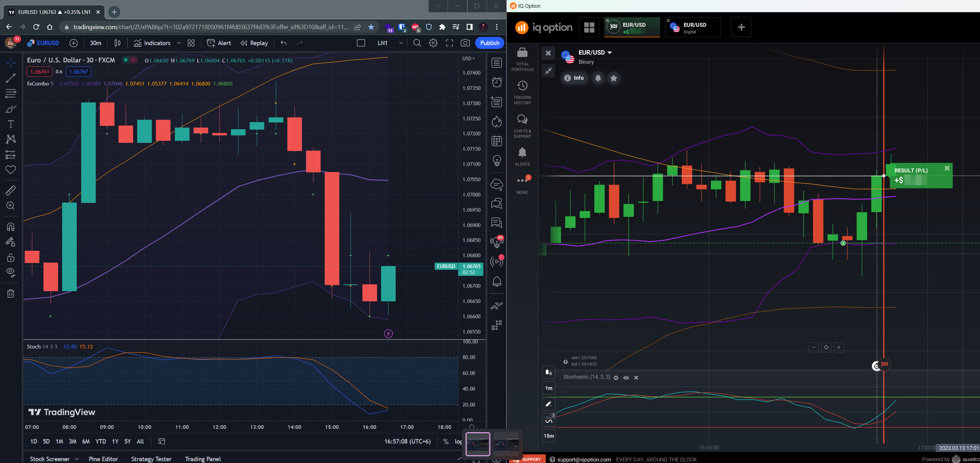Open Alerts in IQ Option sidebar

(522, 157)
